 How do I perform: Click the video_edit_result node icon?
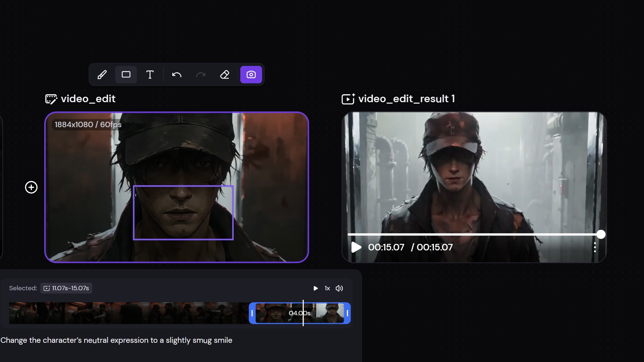(348, 99)
